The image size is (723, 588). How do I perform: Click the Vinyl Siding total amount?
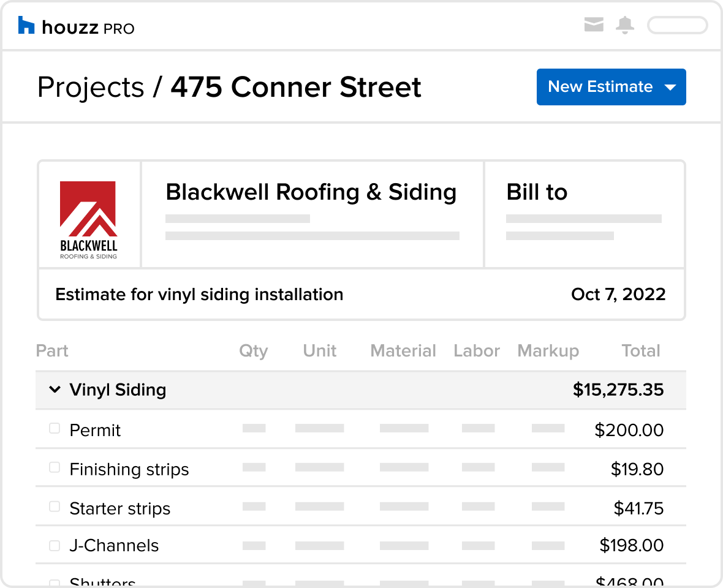618,390
